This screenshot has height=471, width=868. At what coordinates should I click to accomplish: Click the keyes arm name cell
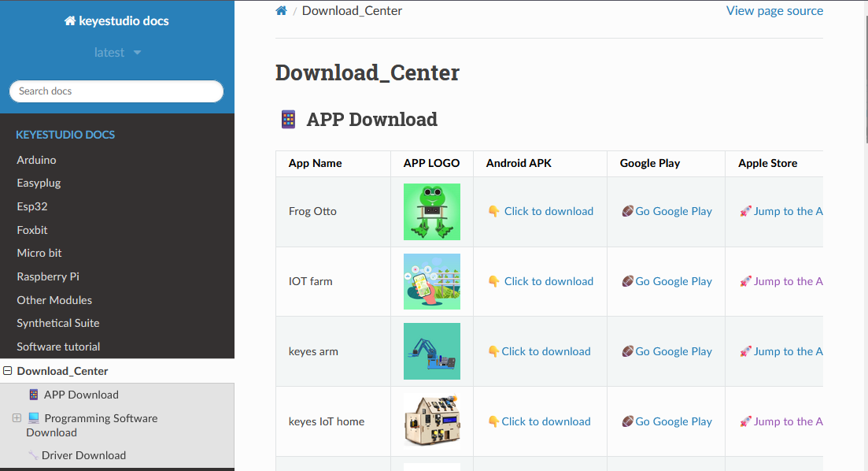coord(313,351)
